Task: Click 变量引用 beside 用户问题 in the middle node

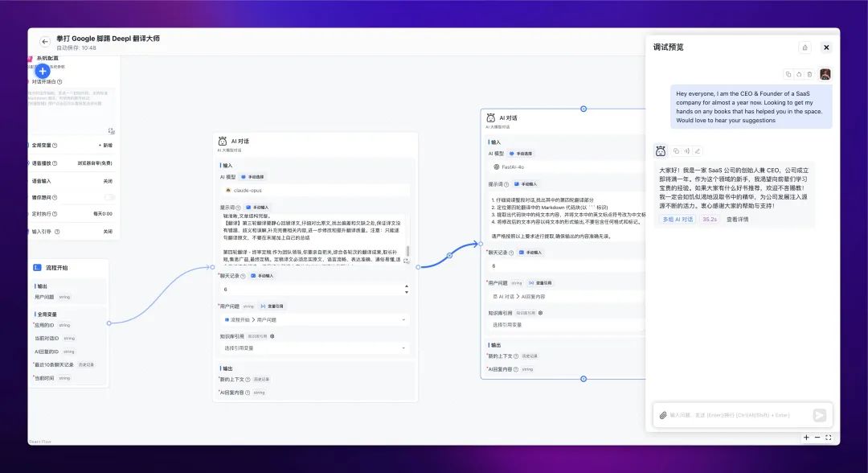Action: pyautogui.click(x=272, y=306)
